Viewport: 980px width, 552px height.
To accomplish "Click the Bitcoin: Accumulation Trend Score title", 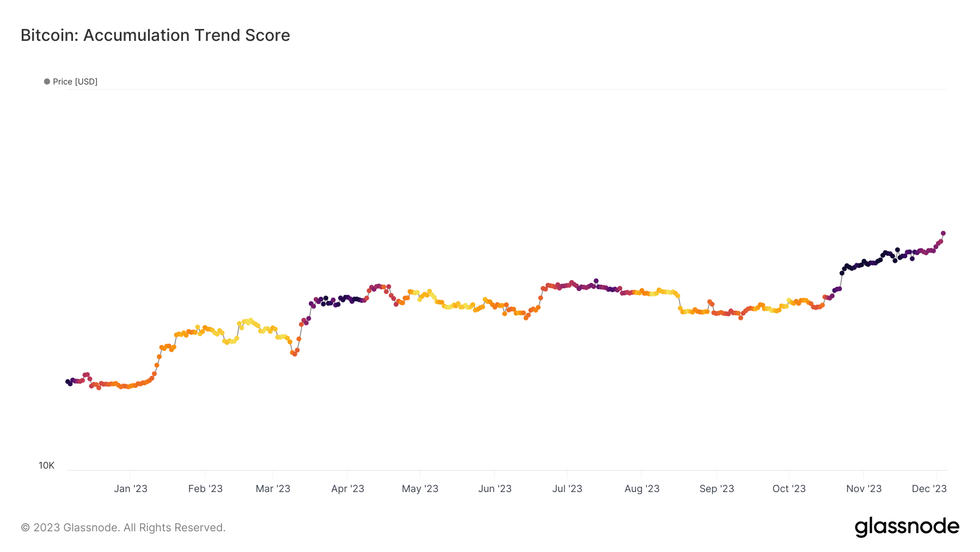I will coord(155,35).
